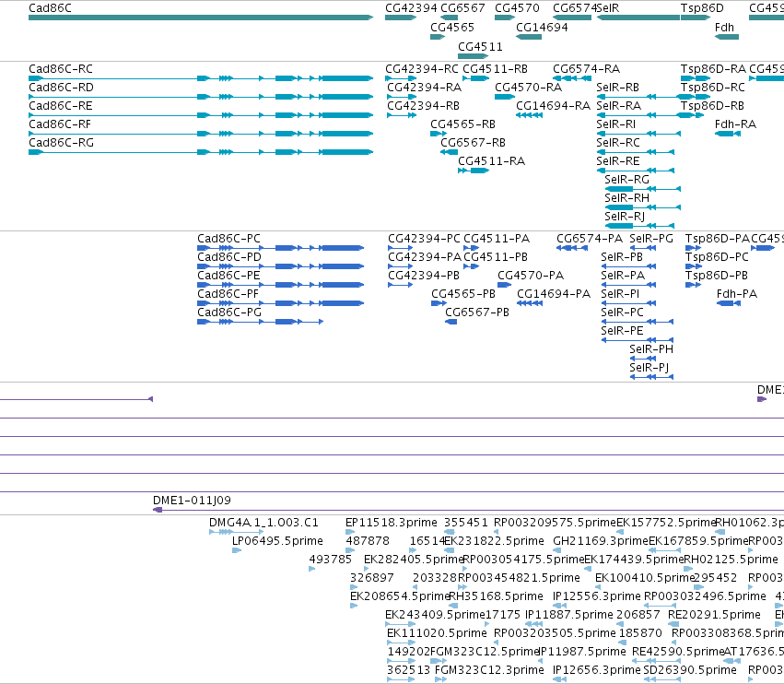Viewport: 784px width, 684px height.
Task: Open the GH21169.3prime EST
Action: pyautogui.click(x=558, y=550)
